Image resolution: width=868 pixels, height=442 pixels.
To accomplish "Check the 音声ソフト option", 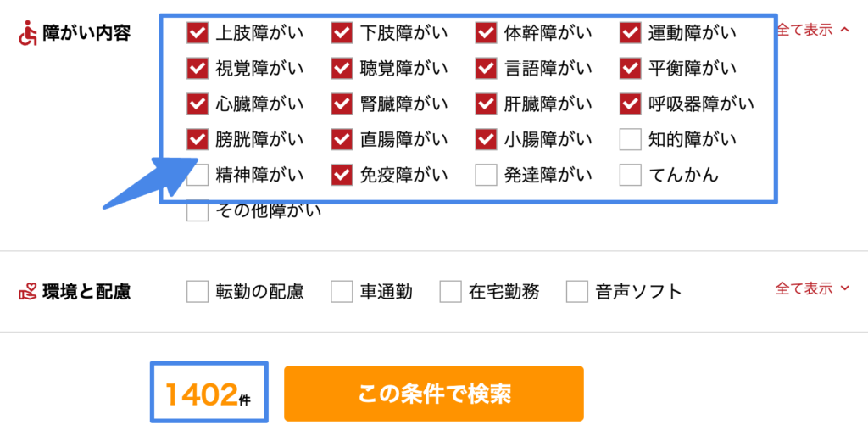I will pyautogui.click(x=577, y=292).
